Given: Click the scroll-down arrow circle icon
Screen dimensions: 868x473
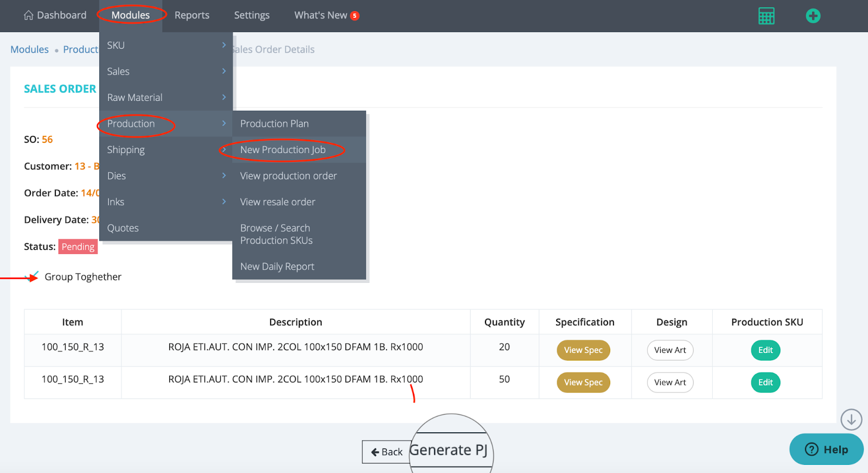Looking at the screenshot, I should point(851,419).
